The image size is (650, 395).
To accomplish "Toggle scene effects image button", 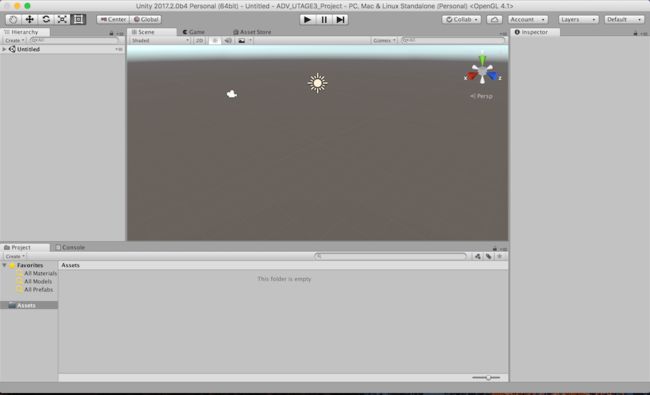I will pos(241,41).
